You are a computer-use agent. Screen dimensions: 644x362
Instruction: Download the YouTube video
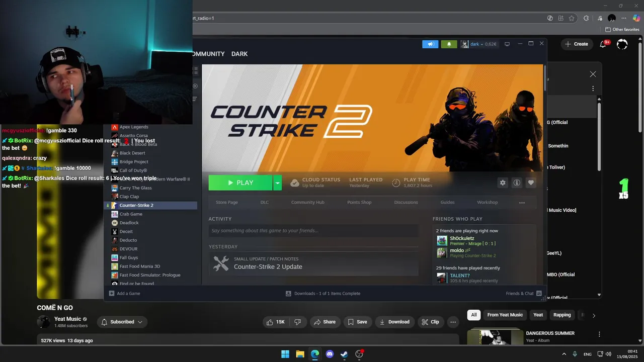[394, 322]
